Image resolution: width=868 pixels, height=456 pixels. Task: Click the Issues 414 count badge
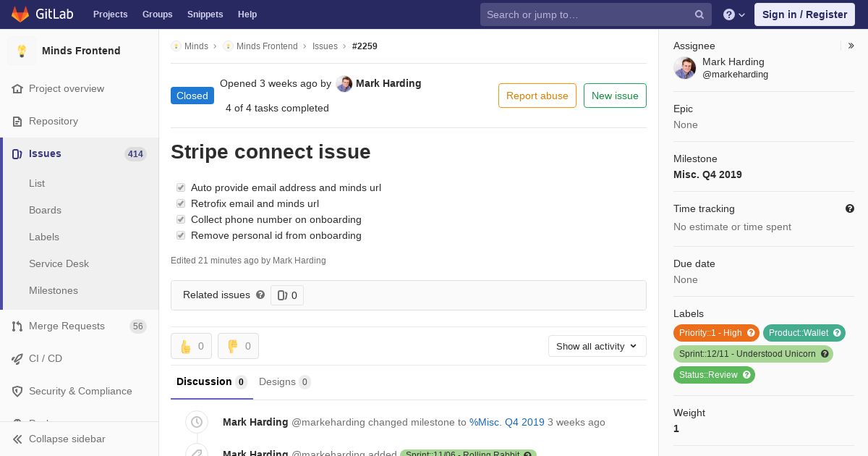point(135,154)
